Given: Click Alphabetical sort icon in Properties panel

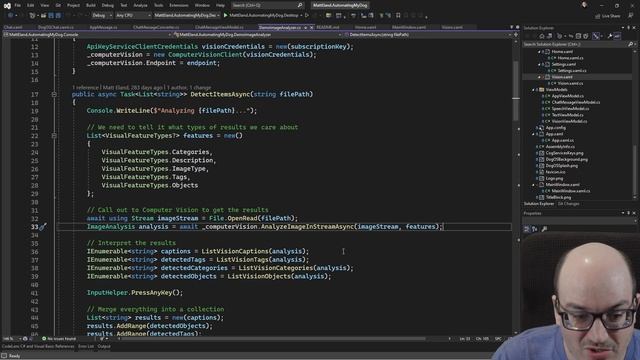Looking at the screenshot, I should [535, 229].
